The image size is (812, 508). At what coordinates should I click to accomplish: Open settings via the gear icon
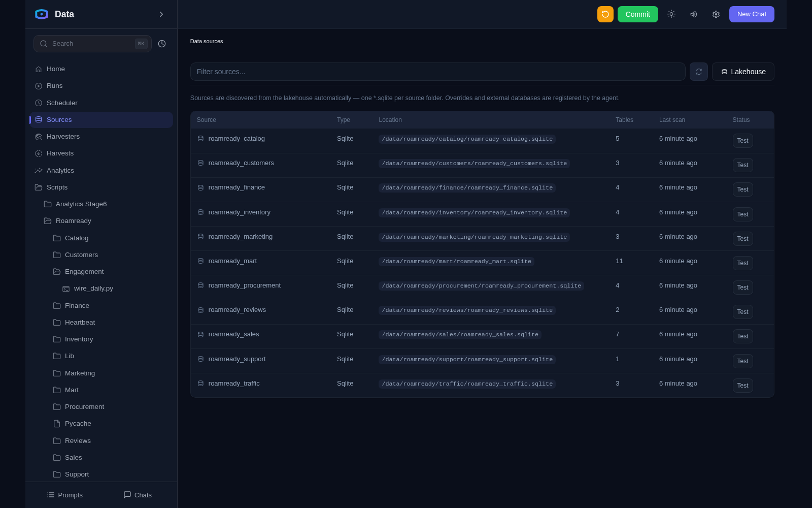[716, 14]
